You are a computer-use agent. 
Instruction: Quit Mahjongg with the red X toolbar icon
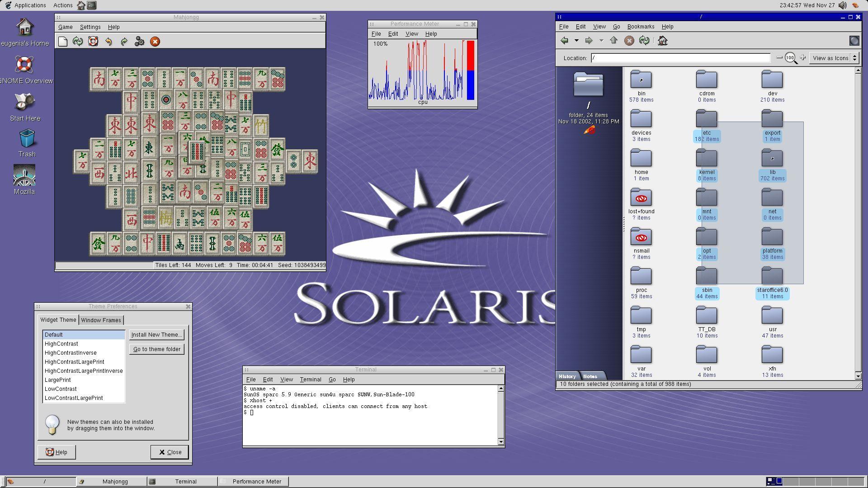click(x=155, y=42)
